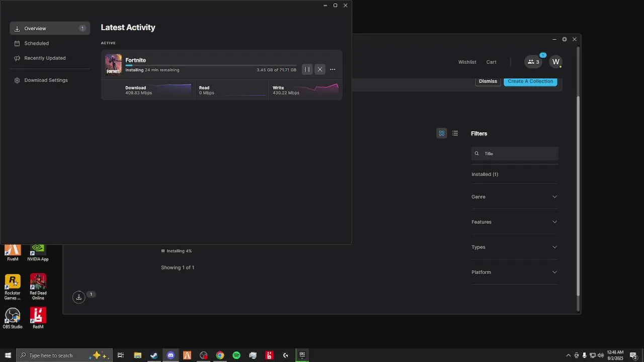Open Steam from the taskbar
This screenshot has height=362, width=644.
point(154,355)
